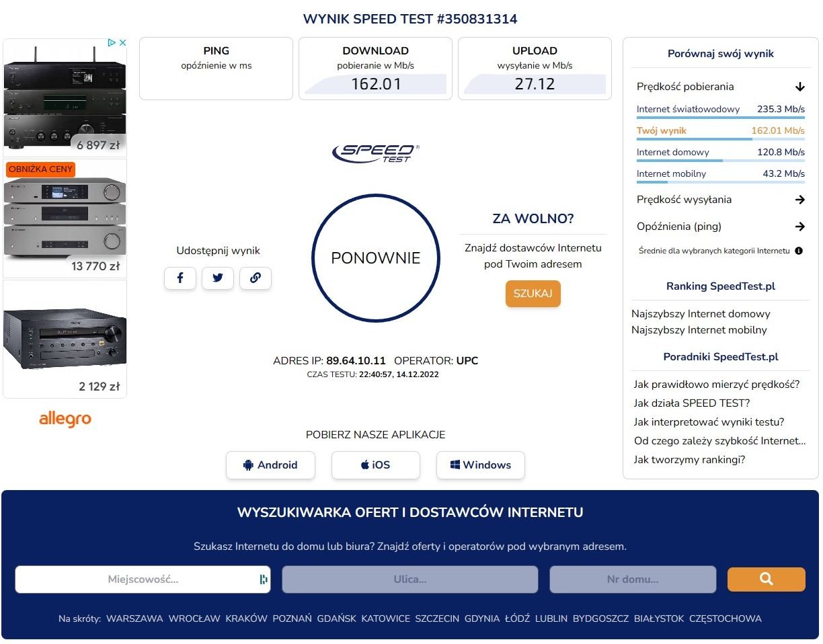823x644 pixels.
Task: Click the Miejscowość input field
Action: (x=143, y=579)
